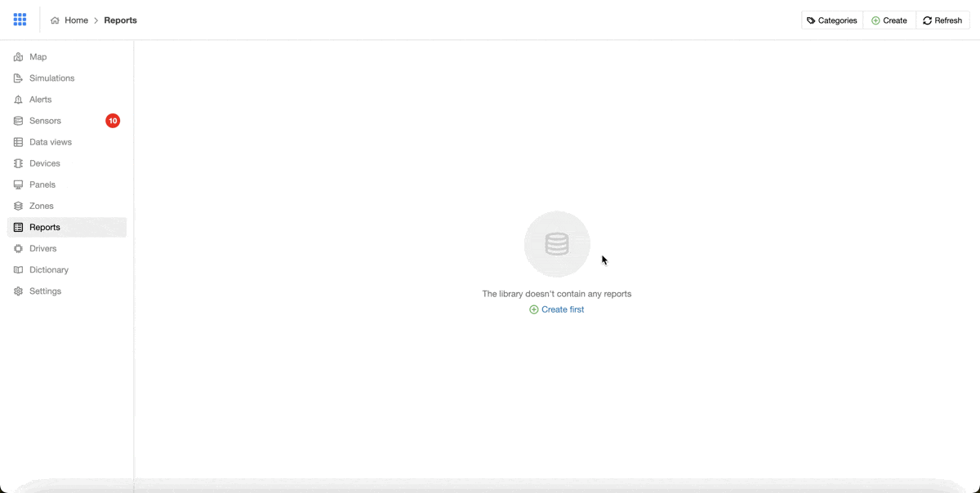
Task: Click the Settings gear icon
Action: [18, 291]
